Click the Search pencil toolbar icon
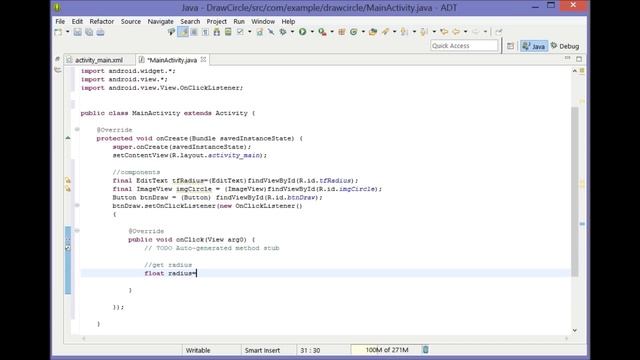 385,32
